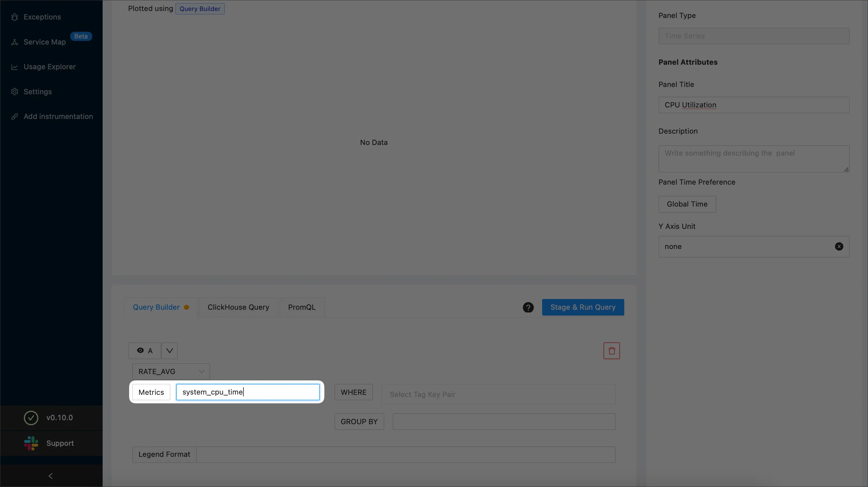Open the GROUP BY selector field
Image resolution: width=868 pixels, height=487 pixels.
tap(504, 422)
